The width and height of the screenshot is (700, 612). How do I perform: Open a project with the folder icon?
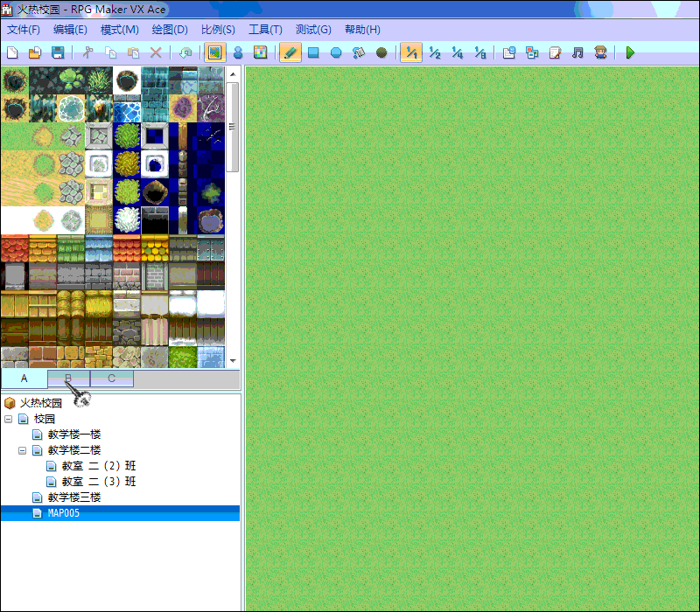(35, 52)
